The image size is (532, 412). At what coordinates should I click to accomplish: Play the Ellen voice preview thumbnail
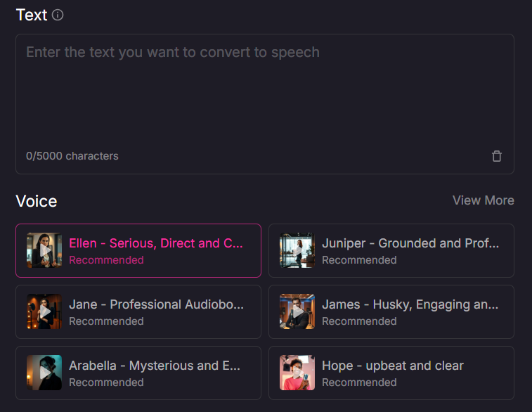click(x=44, y=250)
